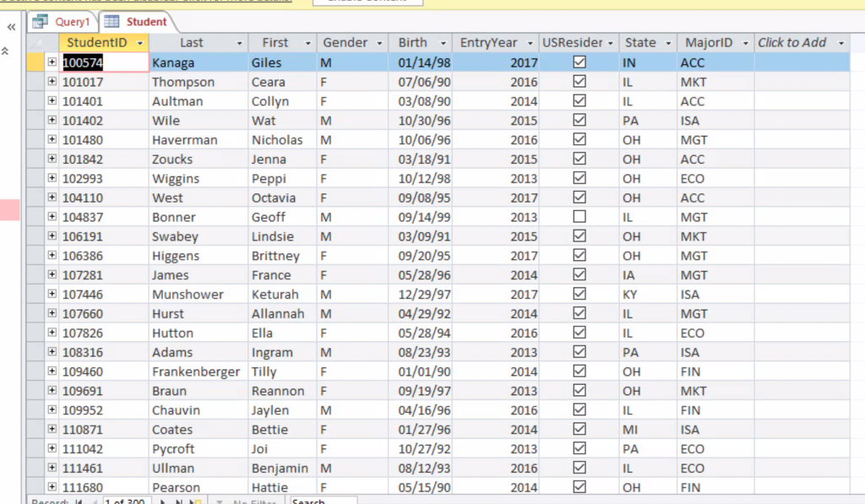The width and height of the screenshot is (865, 504).
Task: Uncheck USResider for Ceara Thompson
Action: click(579, 81)
